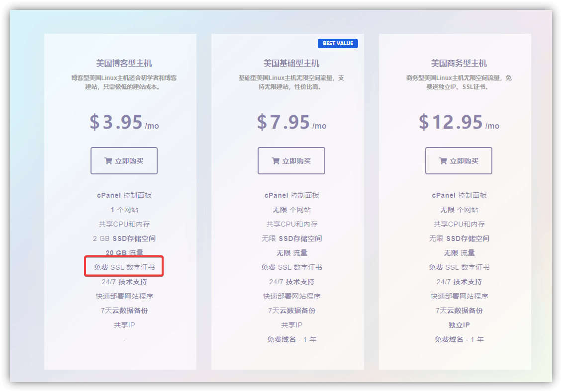Click 'cPanel 控制面板' in the $7.95 plan

(292, 195)
